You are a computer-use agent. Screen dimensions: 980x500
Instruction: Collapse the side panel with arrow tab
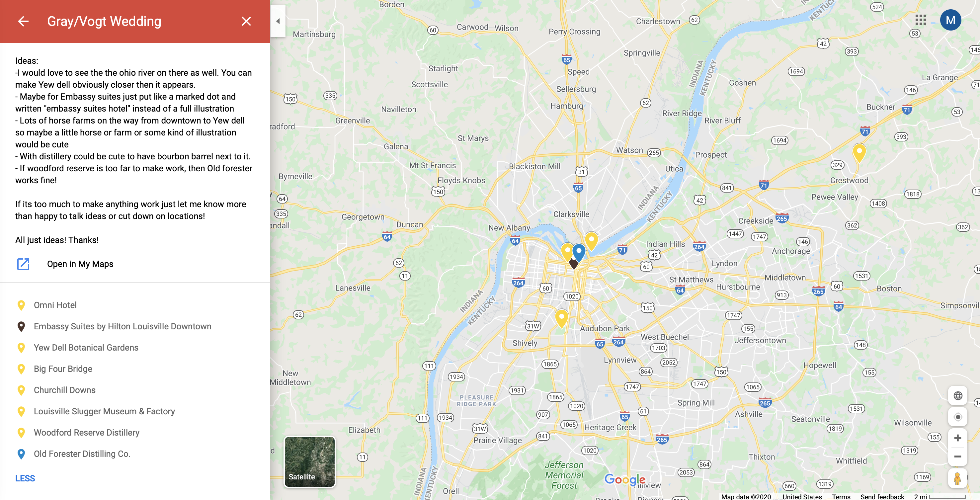278,21
